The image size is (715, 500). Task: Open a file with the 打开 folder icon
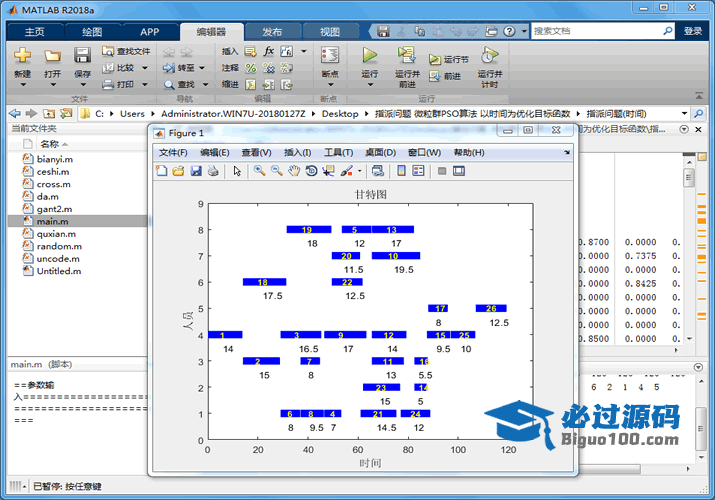point(52,56)
